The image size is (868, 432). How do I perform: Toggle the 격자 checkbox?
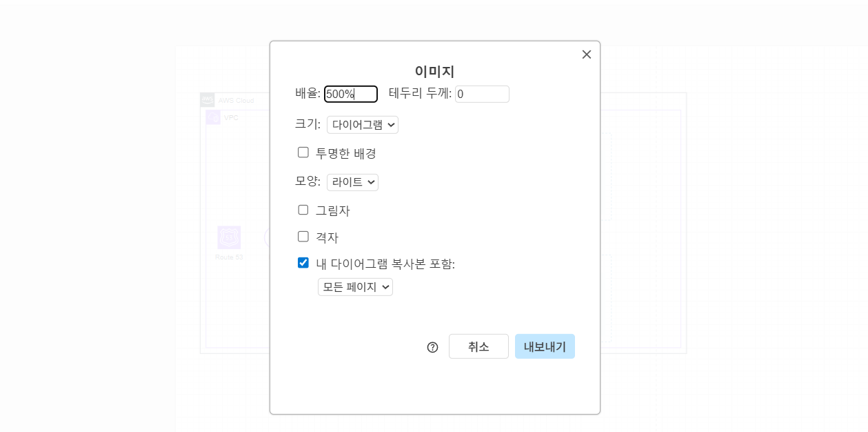[303, 237]
